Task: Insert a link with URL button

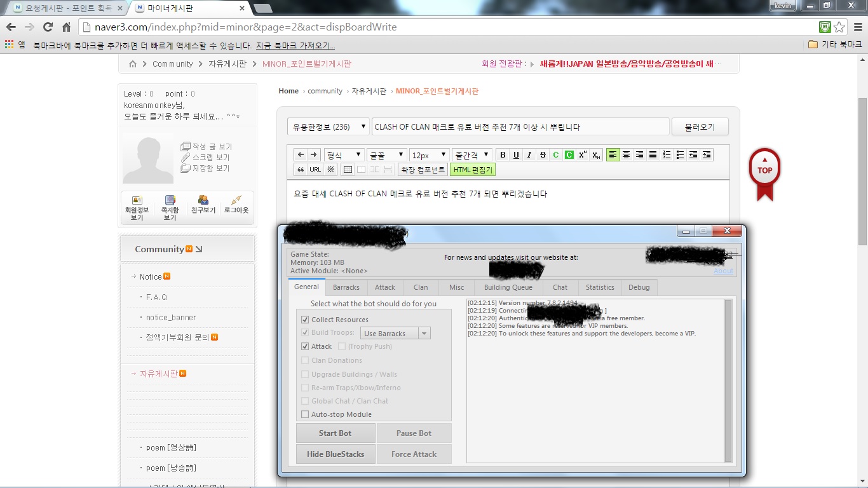Action: click(x=316, y=170)
